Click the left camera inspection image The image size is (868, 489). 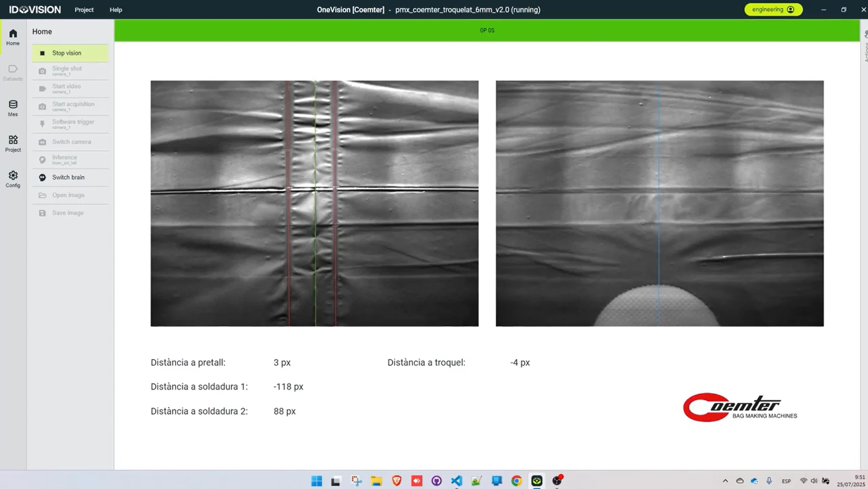(314, 204)
